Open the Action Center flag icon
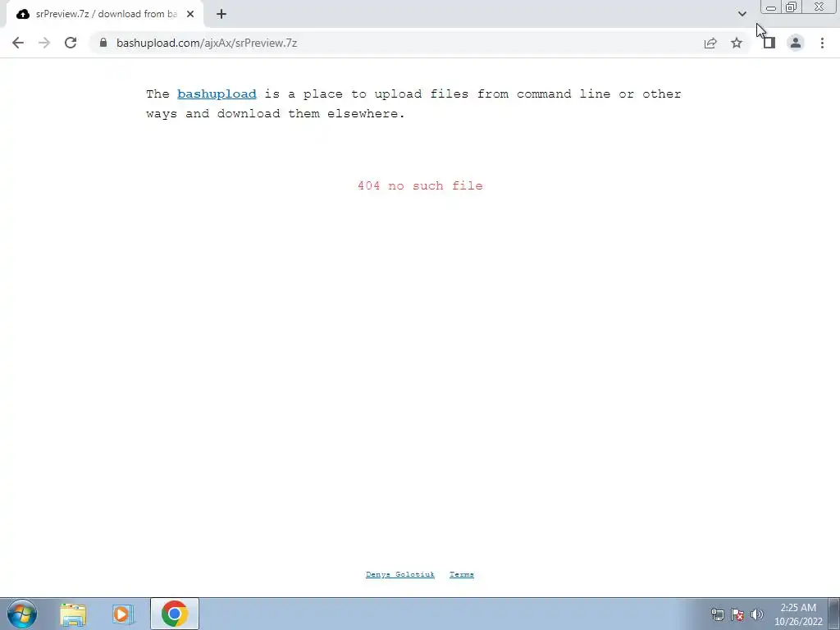The height and width of the screenshot is (630, 840). 737,614
